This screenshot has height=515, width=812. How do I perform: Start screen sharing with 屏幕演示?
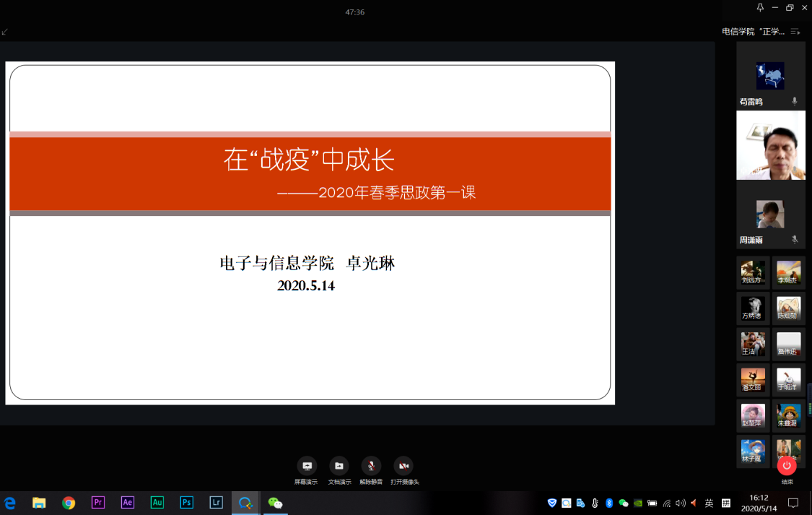[x=307, y=467]
